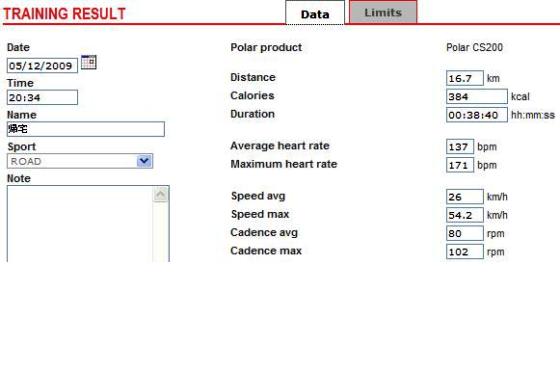Select the Cadence avg field
This screenshot has width=560, height=370.
pyautogui.click(x=465, y=233)
